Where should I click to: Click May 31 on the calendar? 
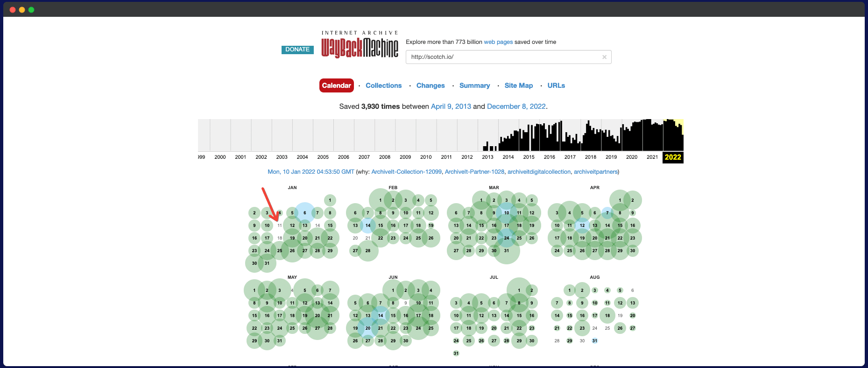[x=280, y=341]
